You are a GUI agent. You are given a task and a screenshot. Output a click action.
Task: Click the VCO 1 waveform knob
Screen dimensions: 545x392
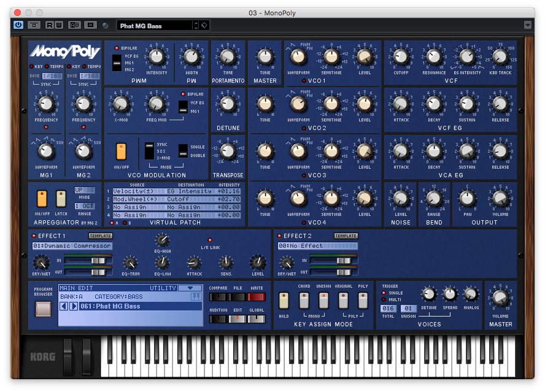[298, 56]
